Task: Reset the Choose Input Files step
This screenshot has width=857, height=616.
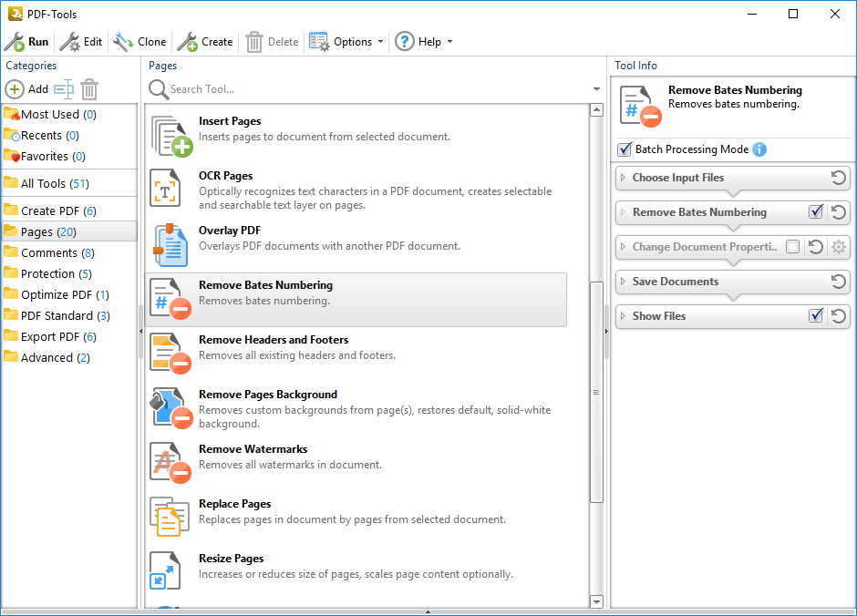Action: click(x=839, y=178)
